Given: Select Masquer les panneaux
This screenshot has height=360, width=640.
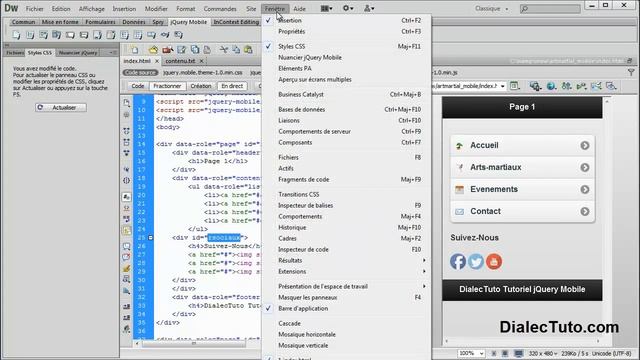Looking at the screenshot, I should pyautogui.click(x=346, y=298).
